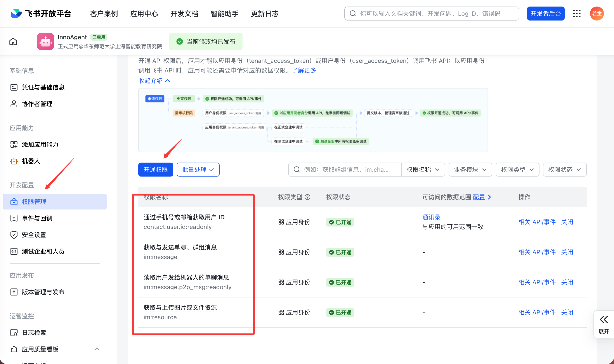Click the 事件与回调 icon in sidebar
The image size is (614, 364).
click(x=14, y=218)
